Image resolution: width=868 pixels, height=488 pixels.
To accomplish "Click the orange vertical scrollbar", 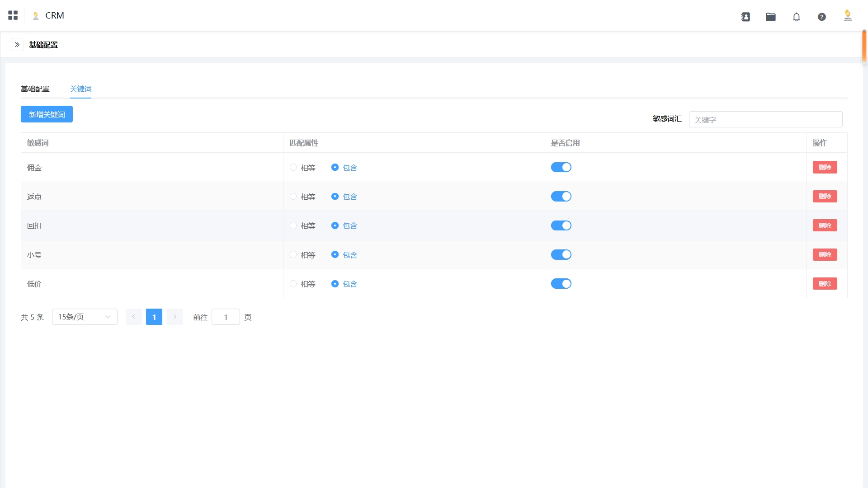I will click(x=864, y=46).
